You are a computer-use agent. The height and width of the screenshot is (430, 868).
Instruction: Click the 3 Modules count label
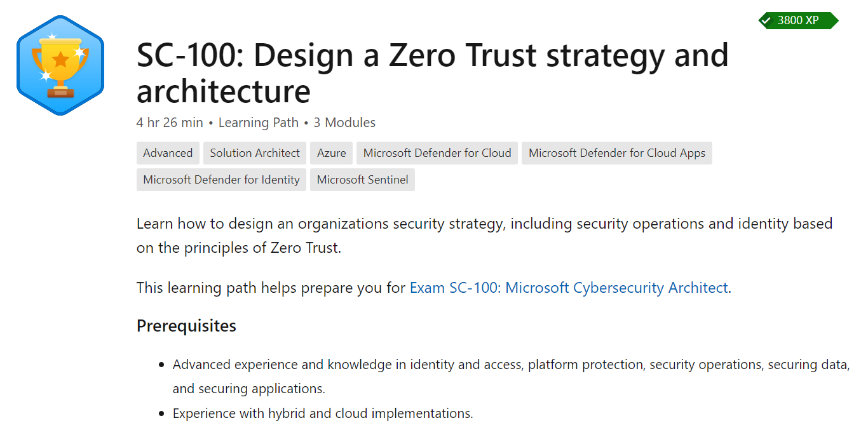click(344, 123)
